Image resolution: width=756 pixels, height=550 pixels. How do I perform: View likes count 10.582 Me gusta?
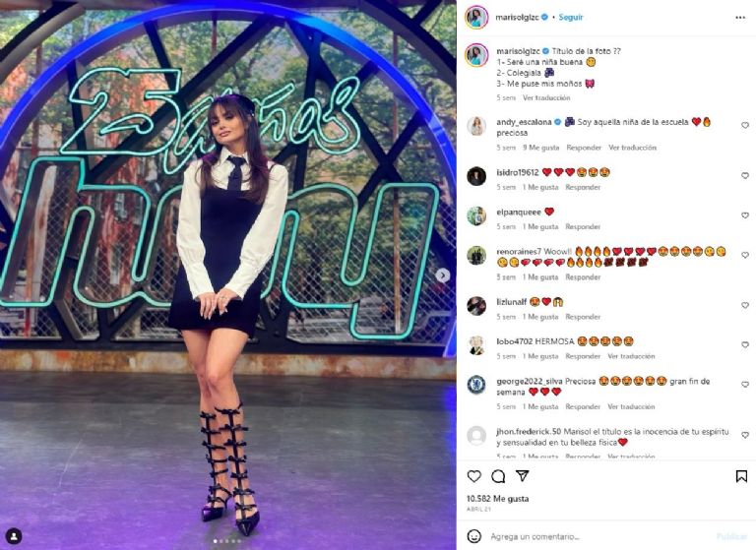click(497, 499)
